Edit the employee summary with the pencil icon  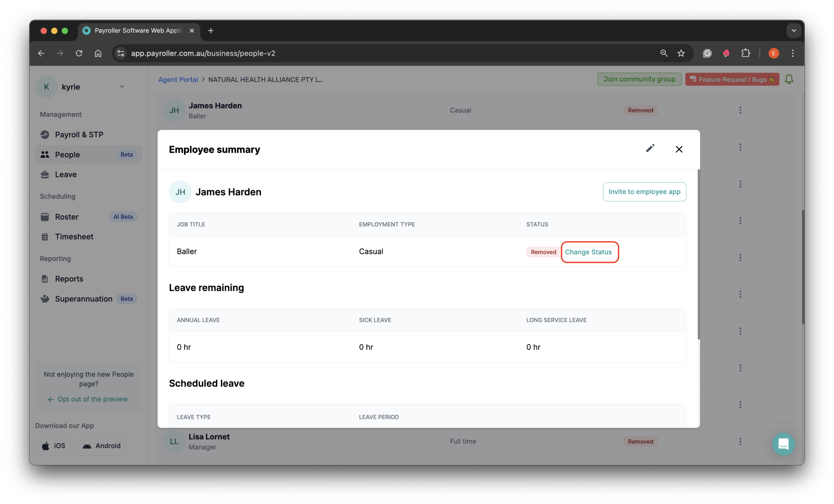(650, 149)
